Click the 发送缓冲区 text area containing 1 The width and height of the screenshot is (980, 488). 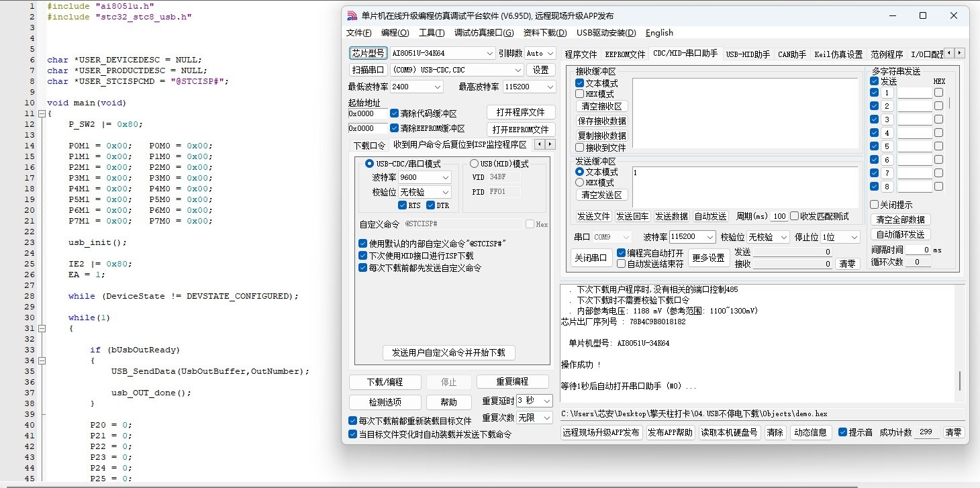[x=745, y=186]
